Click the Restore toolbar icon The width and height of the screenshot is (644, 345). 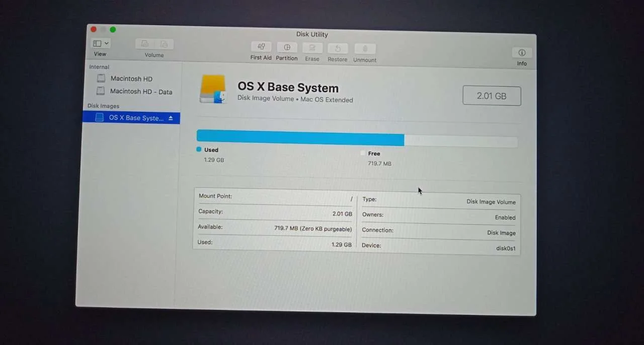click(338, 48)
